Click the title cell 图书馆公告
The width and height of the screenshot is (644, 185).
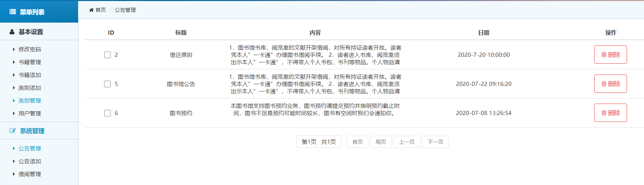[x=181, y=84]
